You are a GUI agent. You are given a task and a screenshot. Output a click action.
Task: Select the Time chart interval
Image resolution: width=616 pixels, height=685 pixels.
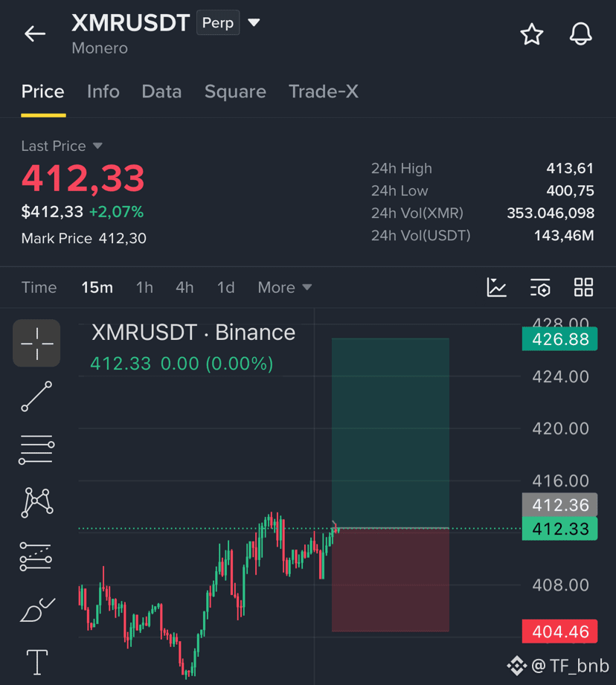pyautogui.click(x=39, y=287)
